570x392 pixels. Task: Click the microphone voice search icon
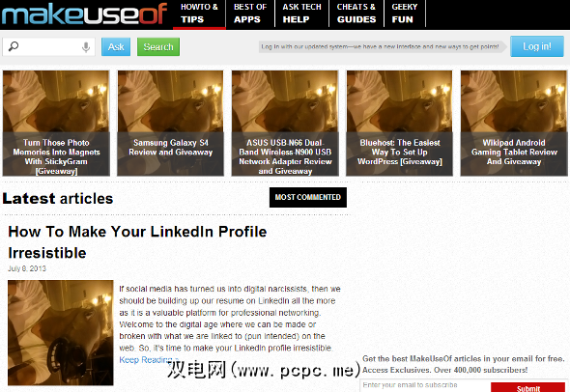(x=86, y=47)
